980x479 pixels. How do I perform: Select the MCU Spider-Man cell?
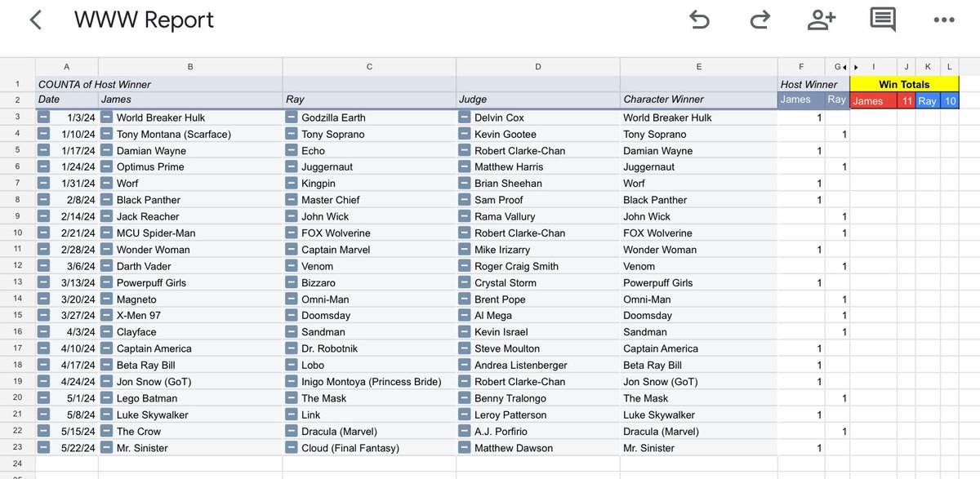point(190,233)
